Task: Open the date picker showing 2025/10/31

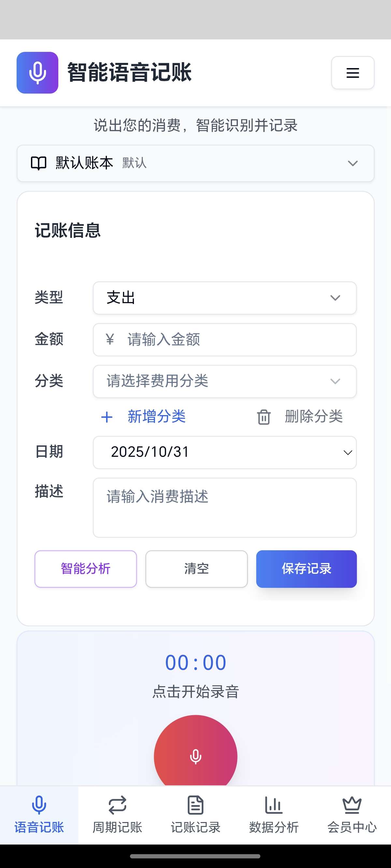Action: (x=224, y=452)
